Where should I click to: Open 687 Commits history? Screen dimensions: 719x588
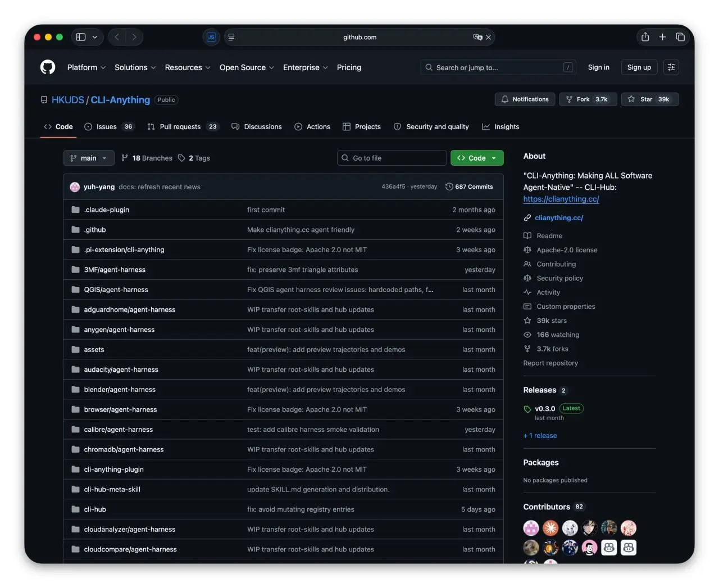click(469, 187)
